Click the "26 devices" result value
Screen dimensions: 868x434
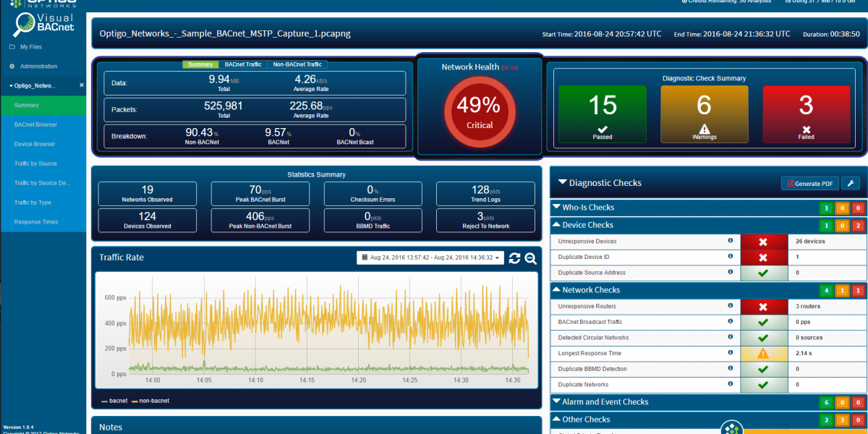click(810, 242)
